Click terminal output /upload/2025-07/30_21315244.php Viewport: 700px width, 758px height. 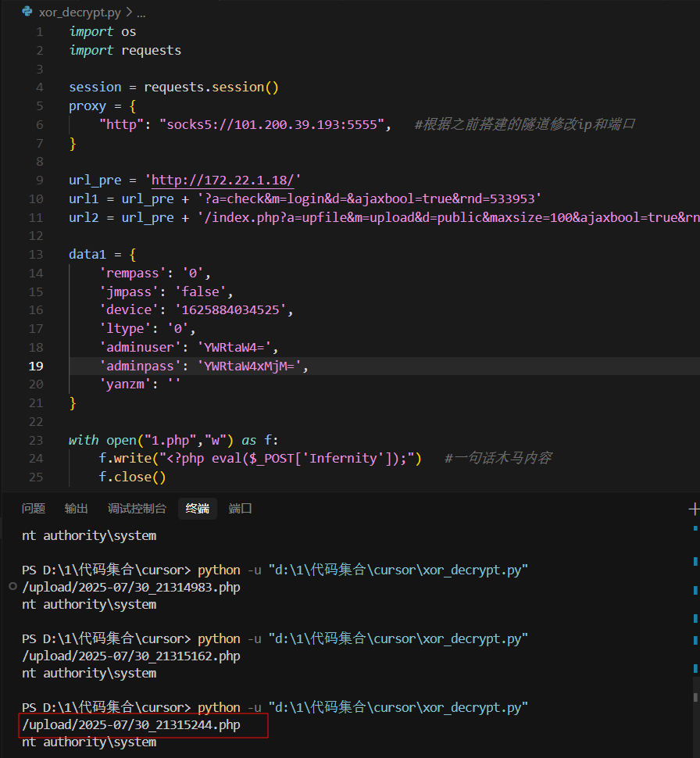[x=131, y=724]
